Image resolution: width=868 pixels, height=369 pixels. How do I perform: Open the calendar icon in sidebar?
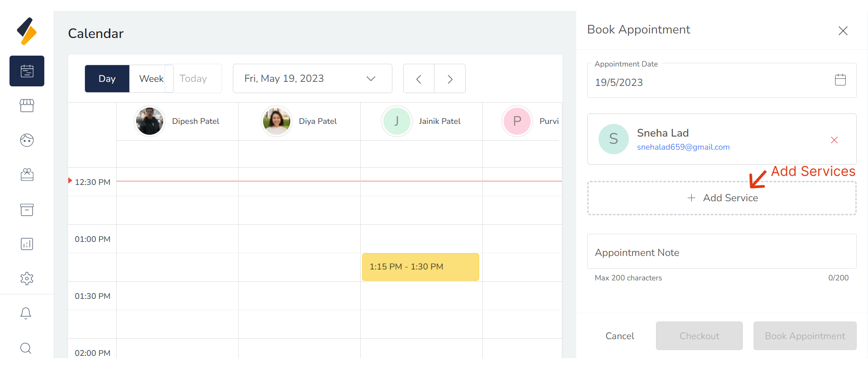[x=27, y=71]
